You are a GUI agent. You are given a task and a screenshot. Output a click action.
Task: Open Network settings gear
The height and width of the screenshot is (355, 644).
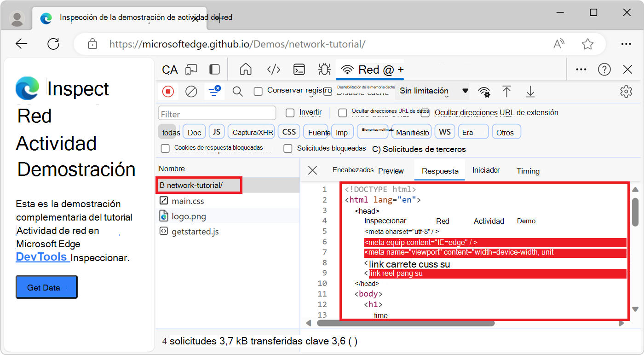tap(626, 91)
